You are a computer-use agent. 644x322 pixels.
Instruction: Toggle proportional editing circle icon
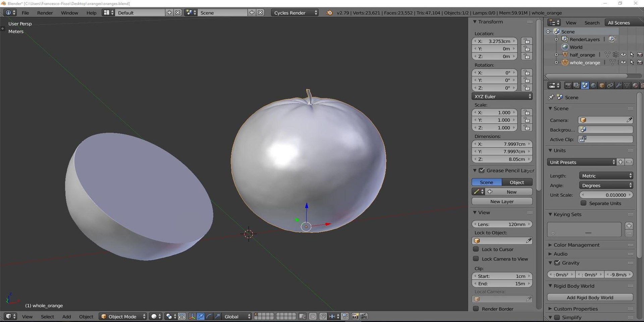313,316
